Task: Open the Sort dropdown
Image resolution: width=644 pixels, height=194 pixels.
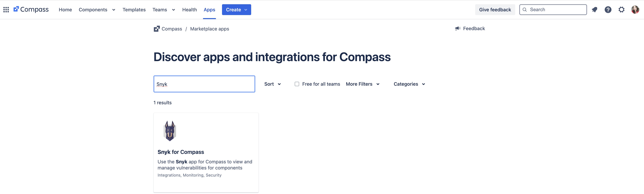Action: point(272,84)
